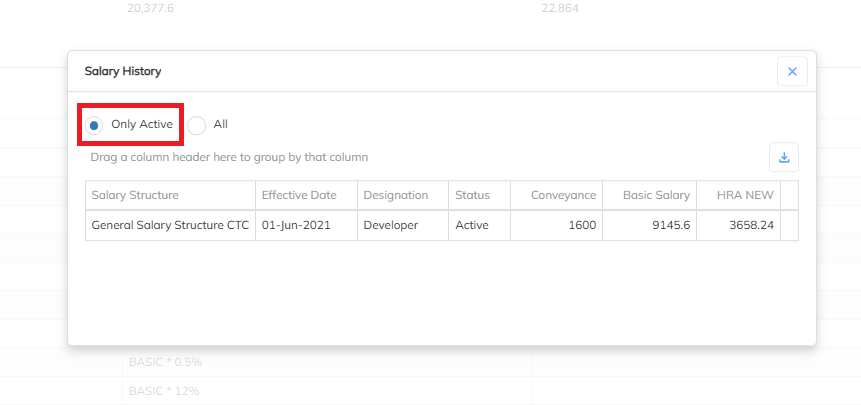
Task: Select the All radio option
Action: tap(197, 125)
